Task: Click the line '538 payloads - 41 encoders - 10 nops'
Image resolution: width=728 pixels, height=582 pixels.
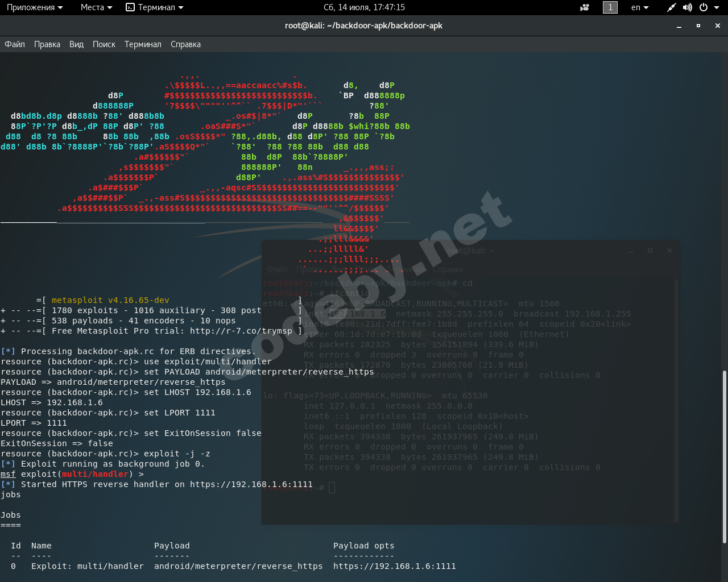Action: [x=143, y=321]
